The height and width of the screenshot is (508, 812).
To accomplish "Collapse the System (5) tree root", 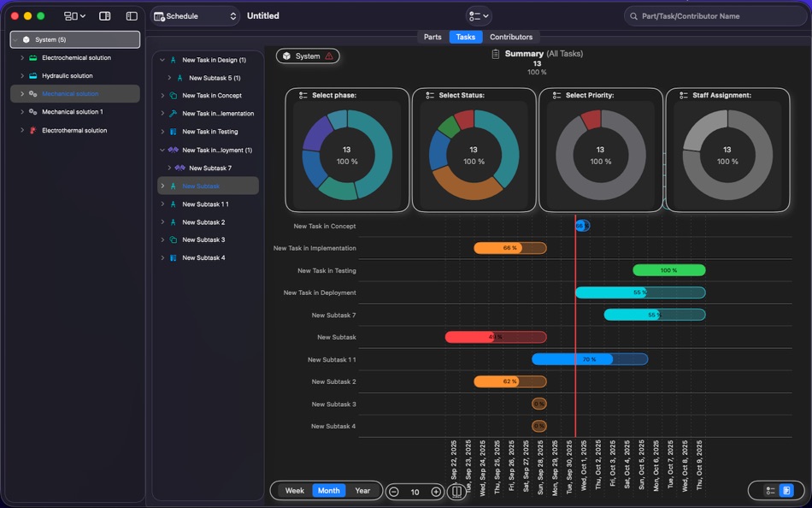I will (16, 39).
